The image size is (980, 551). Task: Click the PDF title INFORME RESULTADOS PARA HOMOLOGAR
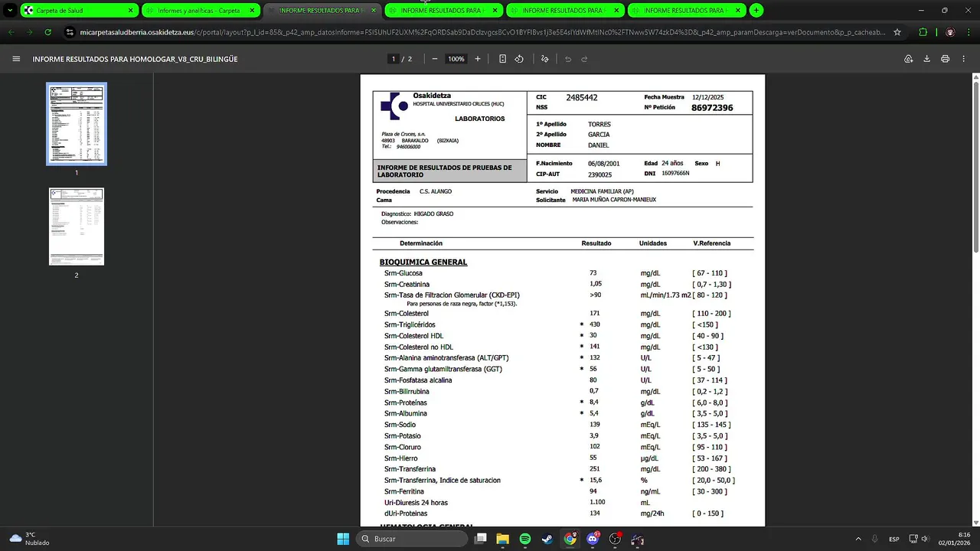point(135,59)
